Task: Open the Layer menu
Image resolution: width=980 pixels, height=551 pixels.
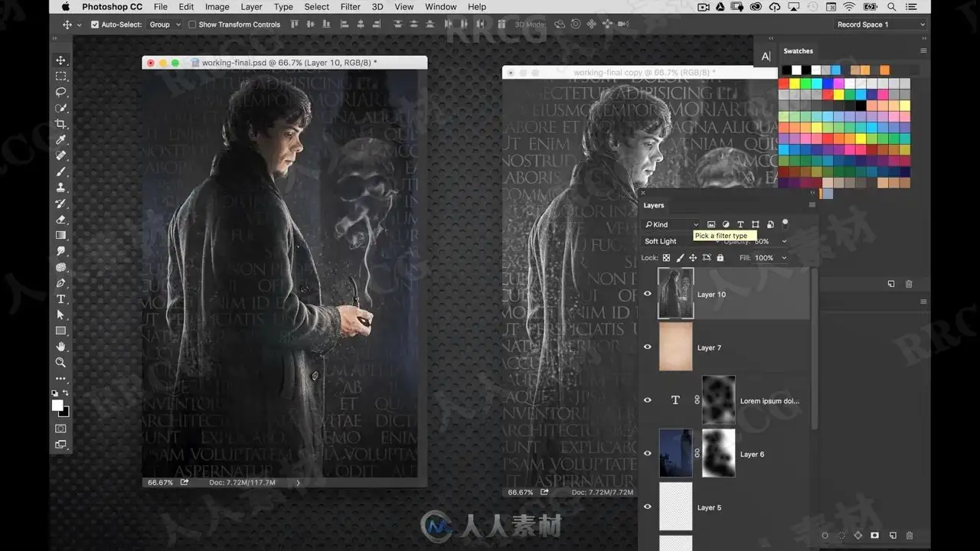Action: tap(251, 7)
